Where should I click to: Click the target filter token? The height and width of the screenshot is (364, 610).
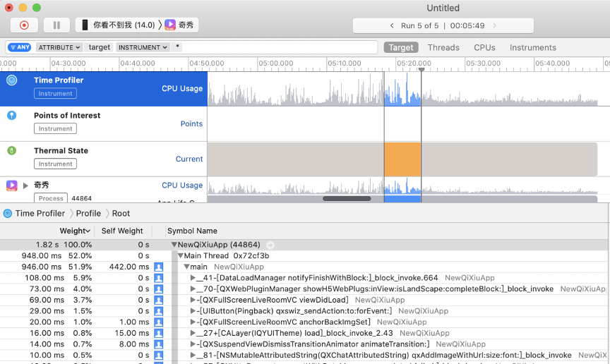[x=100, y=47]
